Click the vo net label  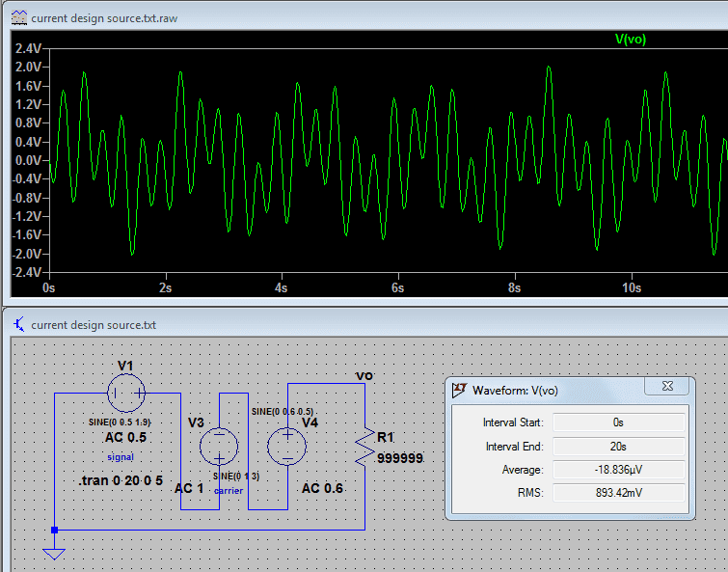point(364,375)
